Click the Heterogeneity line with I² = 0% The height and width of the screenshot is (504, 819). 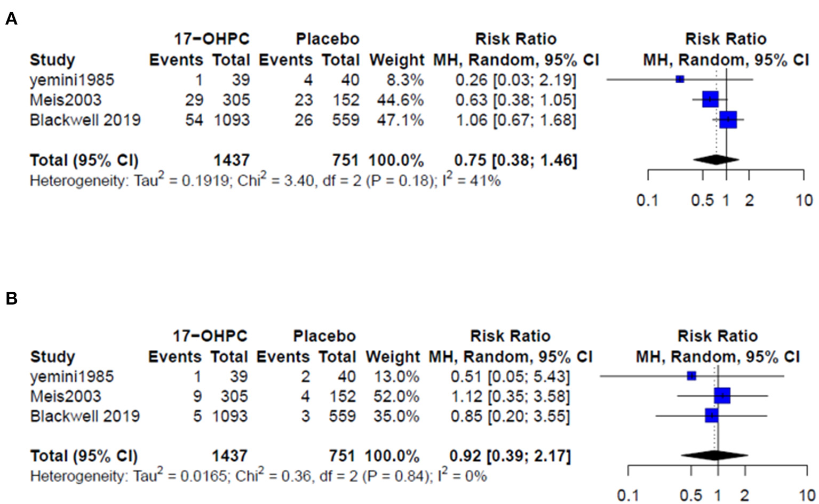[258, 476]
